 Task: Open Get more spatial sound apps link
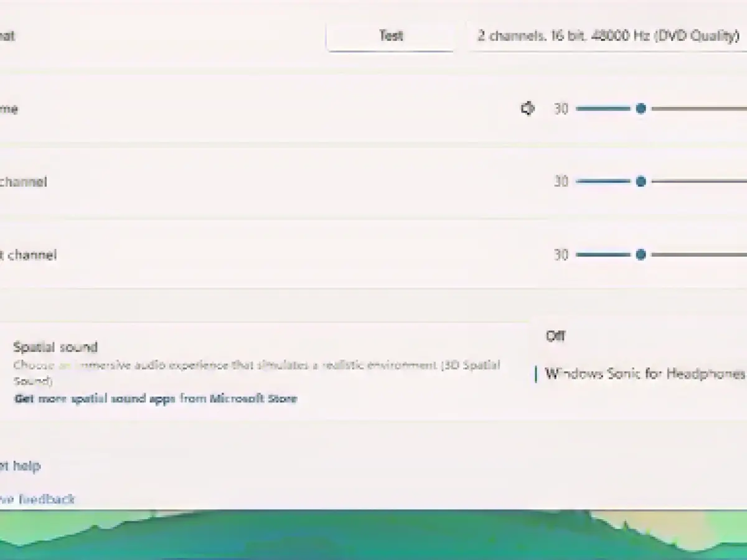coord(155,398)
